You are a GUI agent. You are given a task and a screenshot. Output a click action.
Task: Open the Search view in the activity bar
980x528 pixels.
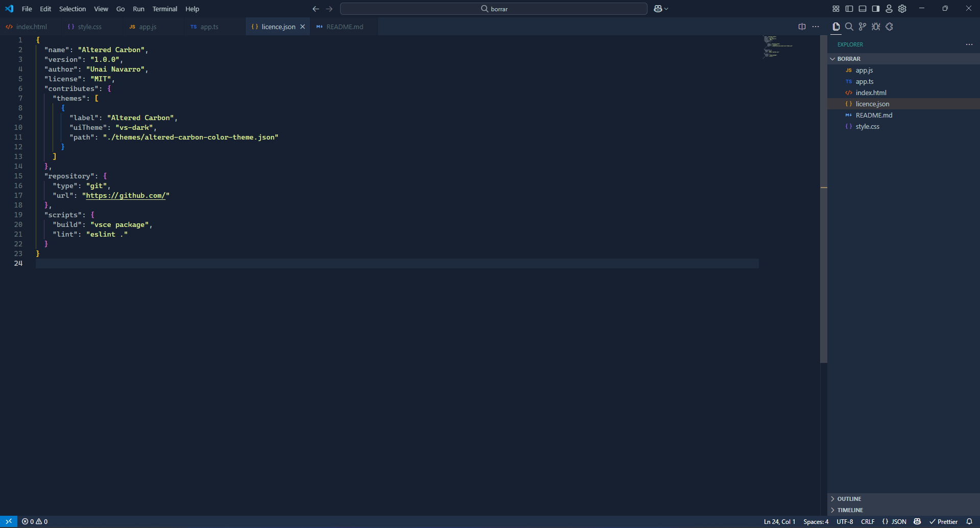(849, 27)
